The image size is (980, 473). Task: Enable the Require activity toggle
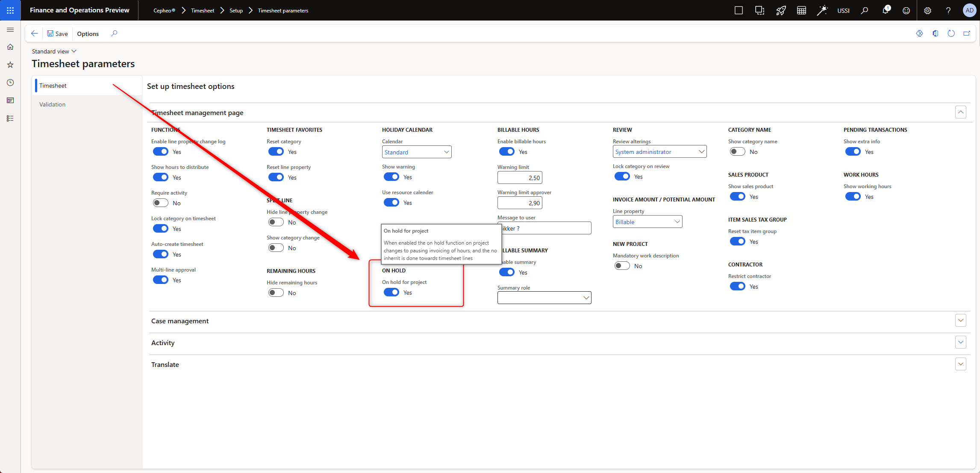point(161,203)
